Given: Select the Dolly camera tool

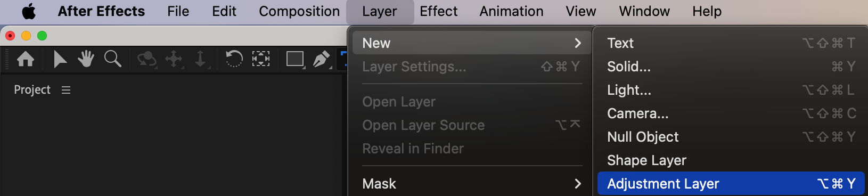Looking at the screenshot, I should [x=201, y=59].
